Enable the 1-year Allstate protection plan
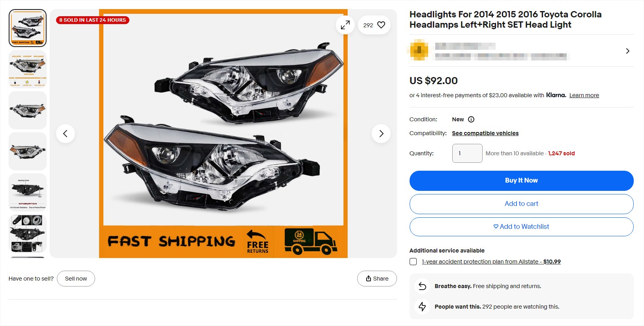This screenshot has height=326, width=644. (413, 261)
